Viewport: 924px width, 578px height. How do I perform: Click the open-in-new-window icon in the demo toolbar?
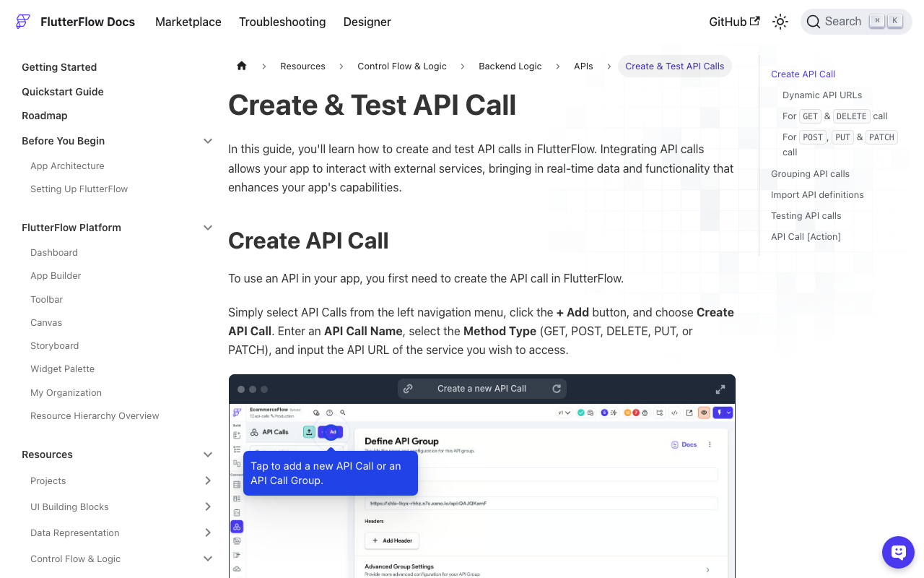pyautogui.click(x=689, y=413)
